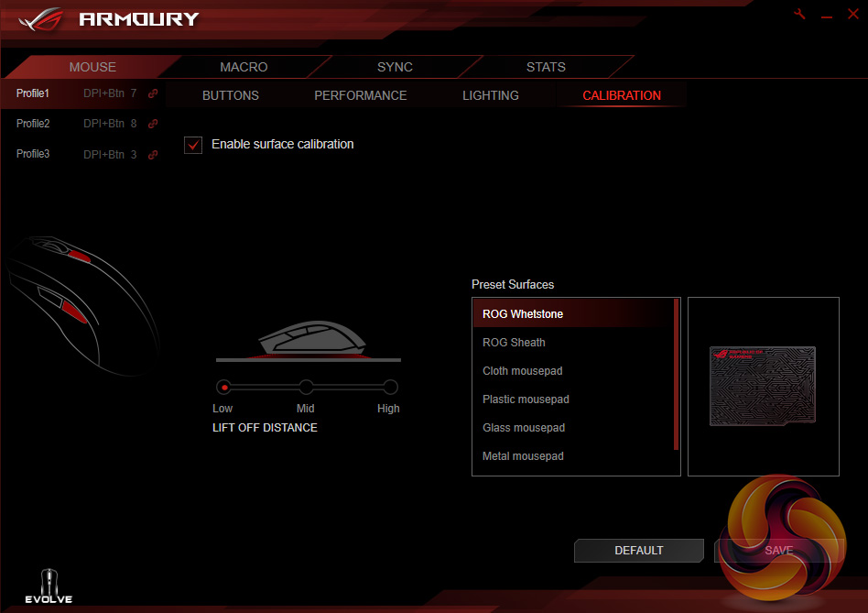Image resolution: width=868 pixels, height=613 pixels.
Task: Click the SAVE button
Action: point(779,551)
